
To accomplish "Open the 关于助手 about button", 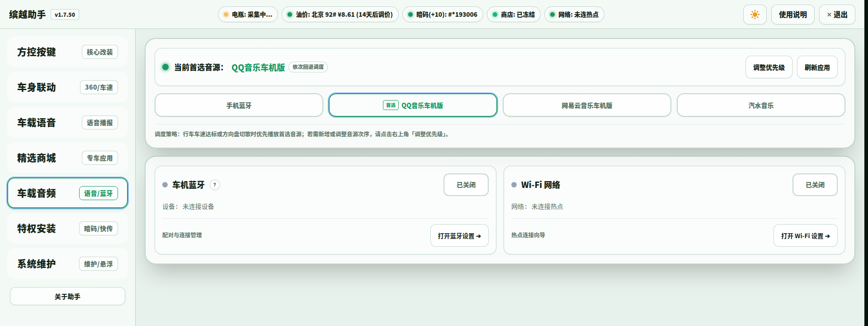I will click(x=67, y=296).
